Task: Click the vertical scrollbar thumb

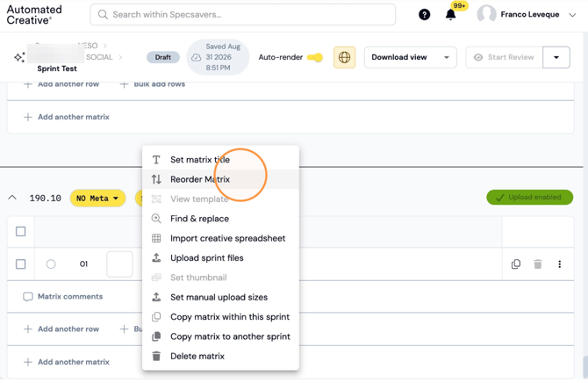Action: [585, 367]
